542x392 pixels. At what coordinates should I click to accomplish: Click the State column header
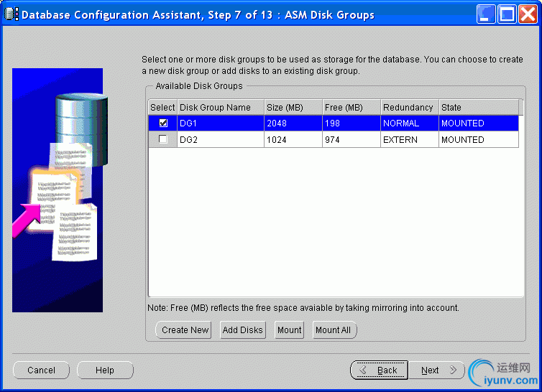click(x=479, y=108)
